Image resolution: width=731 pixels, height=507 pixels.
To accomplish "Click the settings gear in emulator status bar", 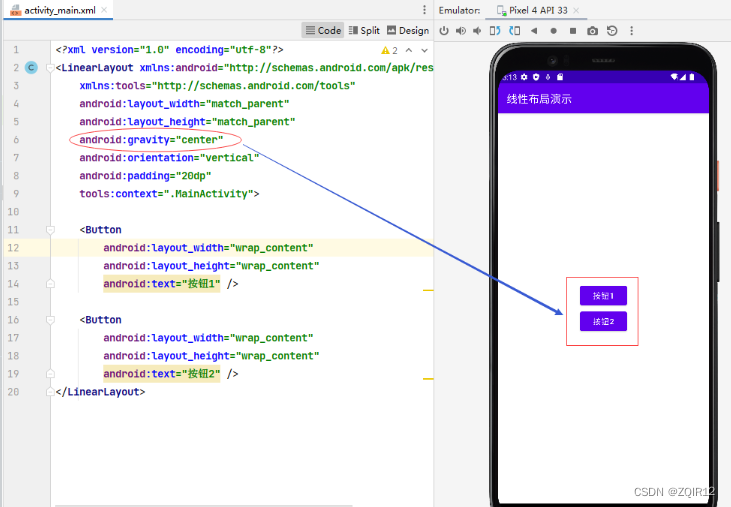I will point(524,77).
